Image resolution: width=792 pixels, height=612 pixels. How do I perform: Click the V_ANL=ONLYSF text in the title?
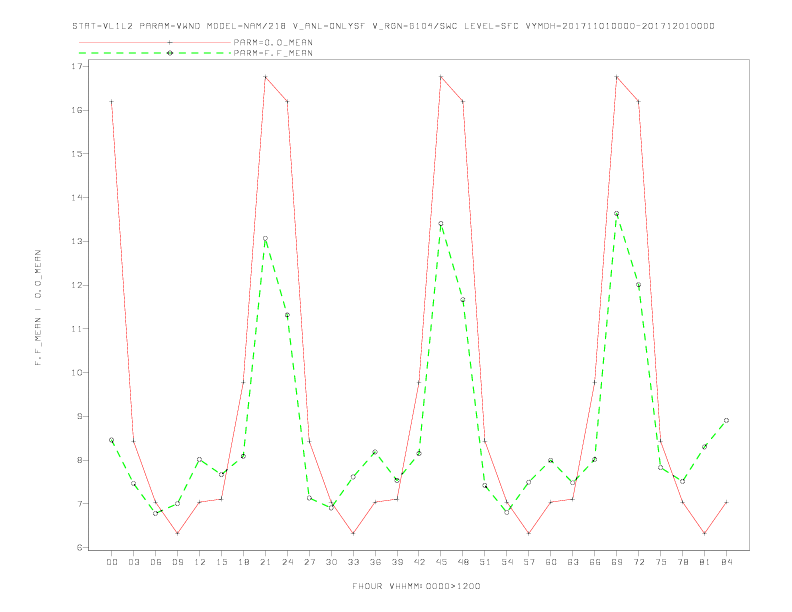tap(329, 26)
